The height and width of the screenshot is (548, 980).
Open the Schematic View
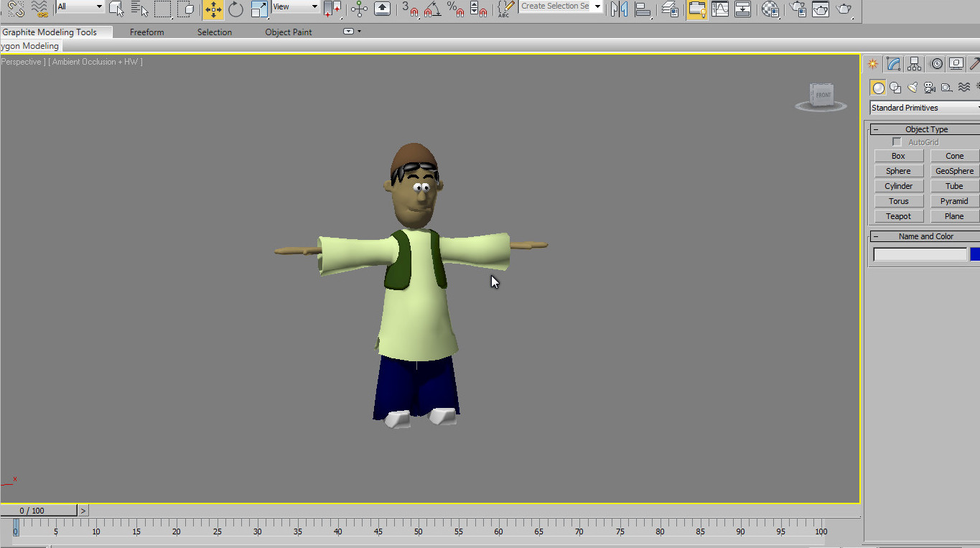[743, 9]
